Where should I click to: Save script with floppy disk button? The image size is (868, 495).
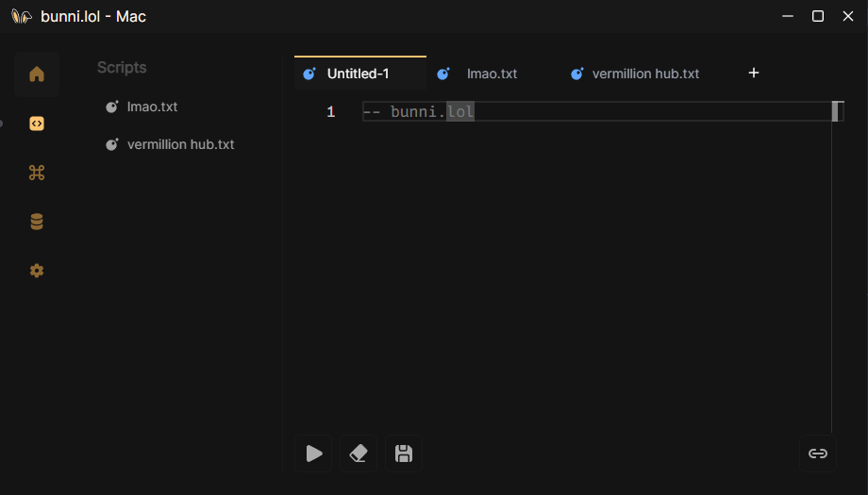[x=404, y=454]
